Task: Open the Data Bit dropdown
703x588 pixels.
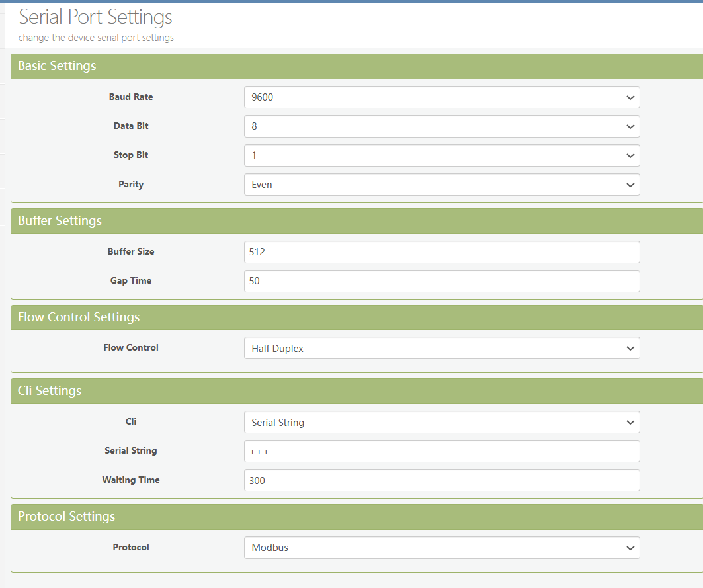Action: coord(442,126)
